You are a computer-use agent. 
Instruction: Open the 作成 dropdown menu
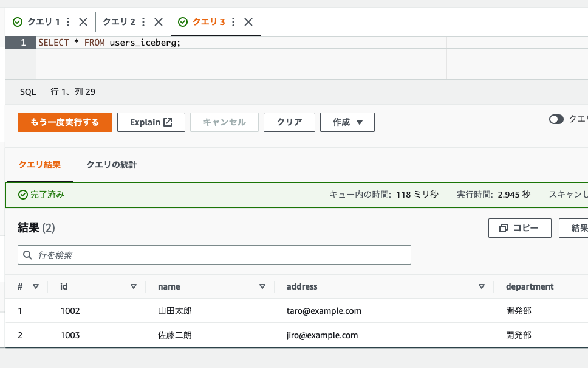pyautogui.click(x=347, y=122)
